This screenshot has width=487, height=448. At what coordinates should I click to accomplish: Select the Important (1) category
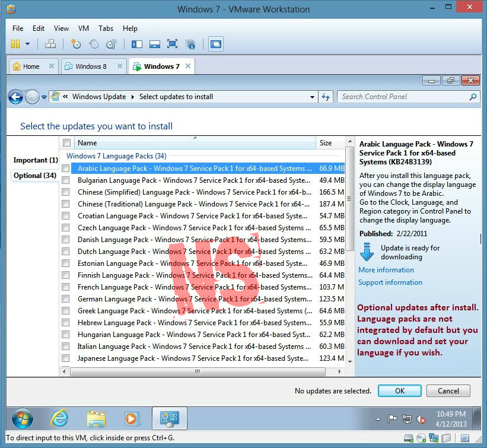(36, 160)
